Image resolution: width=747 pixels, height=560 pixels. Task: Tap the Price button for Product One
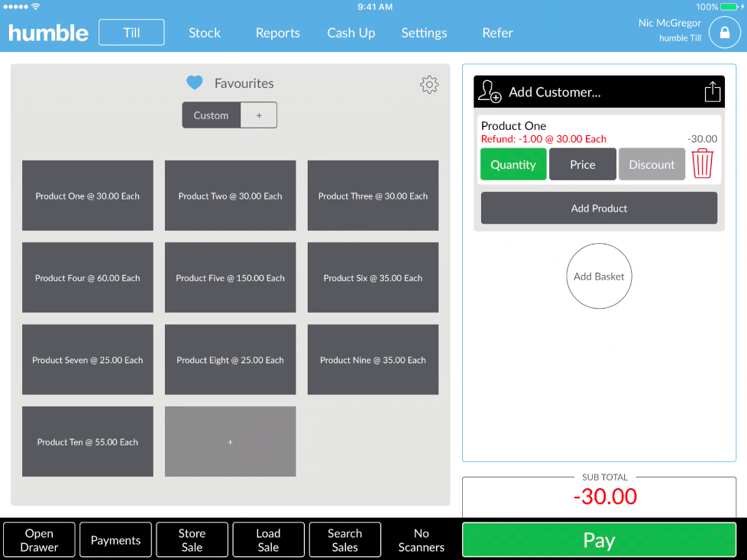point(583,164)
